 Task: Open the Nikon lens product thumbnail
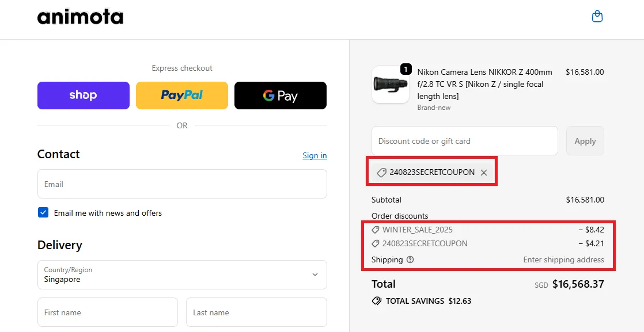click(x=390, y=85)
